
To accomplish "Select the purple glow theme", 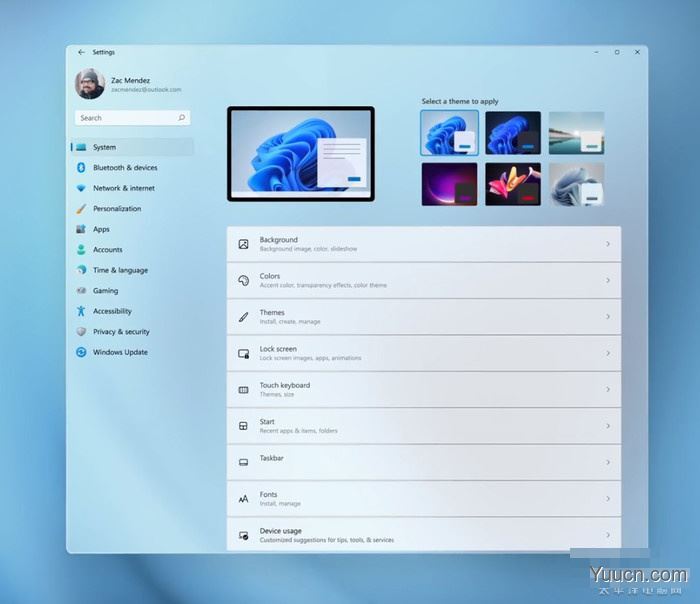I will 450,184.
